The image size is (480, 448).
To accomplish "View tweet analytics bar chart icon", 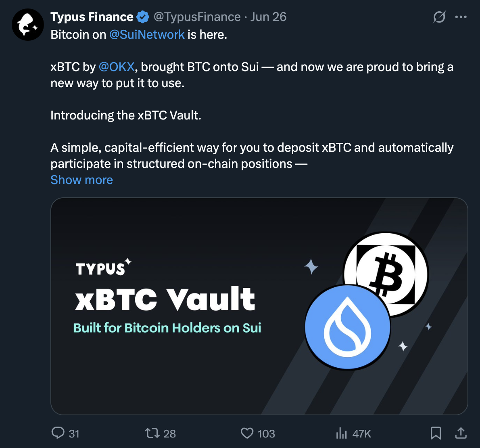I will [x=341, y=433].
